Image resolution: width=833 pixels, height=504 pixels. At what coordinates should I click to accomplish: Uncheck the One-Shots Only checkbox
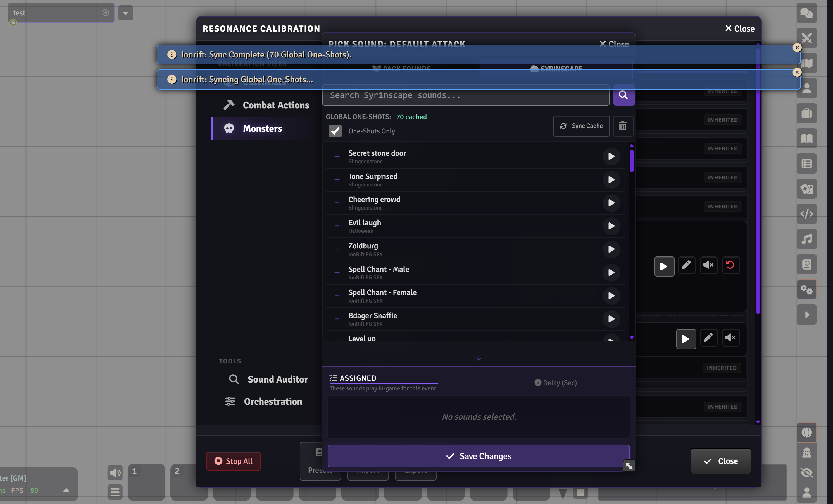tap(335, 131)
